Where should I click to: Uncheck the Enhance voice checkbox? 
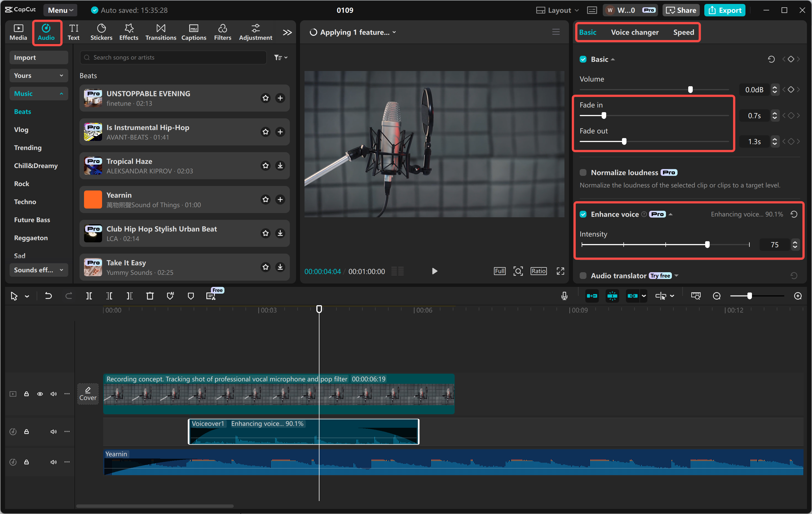(583, 214)
